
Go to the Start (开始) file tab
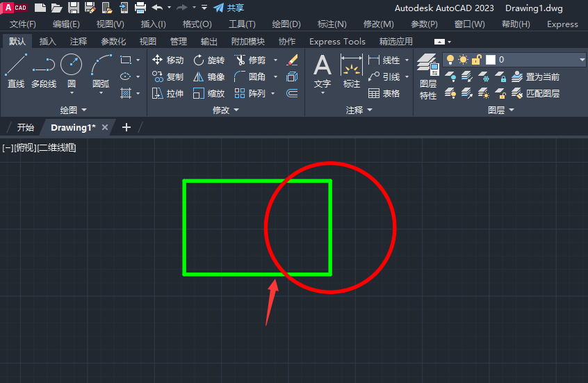pos(26,127)
